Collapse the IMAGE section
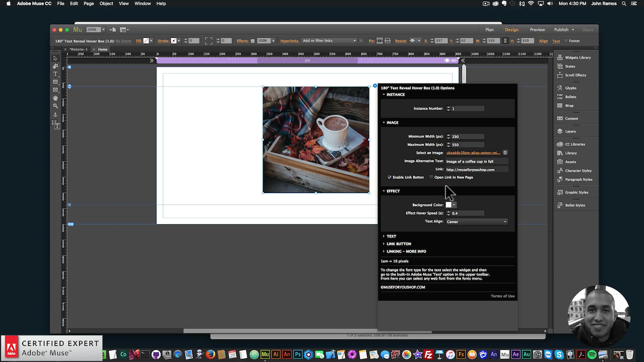Image resolution: width=644 pixels, height=362 pixels. pos(384,122)
